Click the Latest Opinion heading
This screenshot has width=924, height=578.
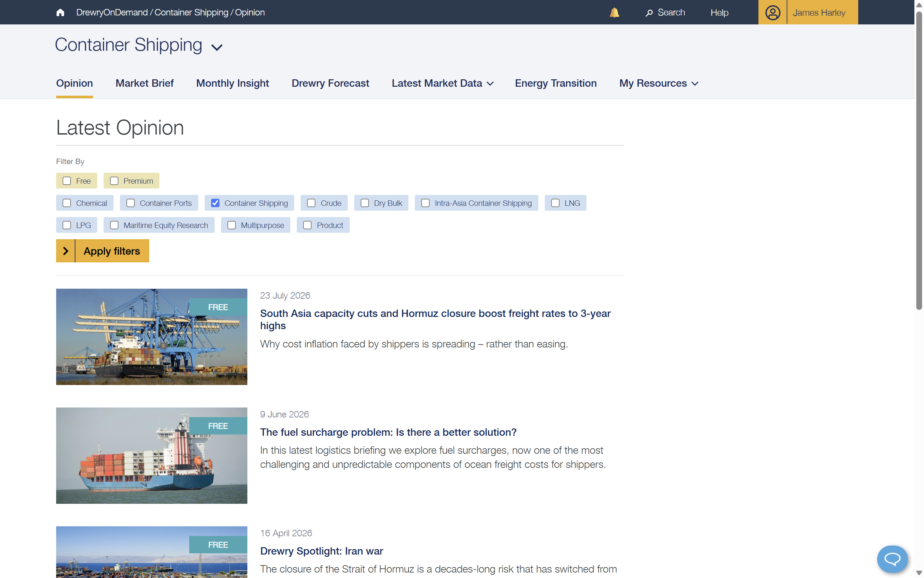click(120, 128)
